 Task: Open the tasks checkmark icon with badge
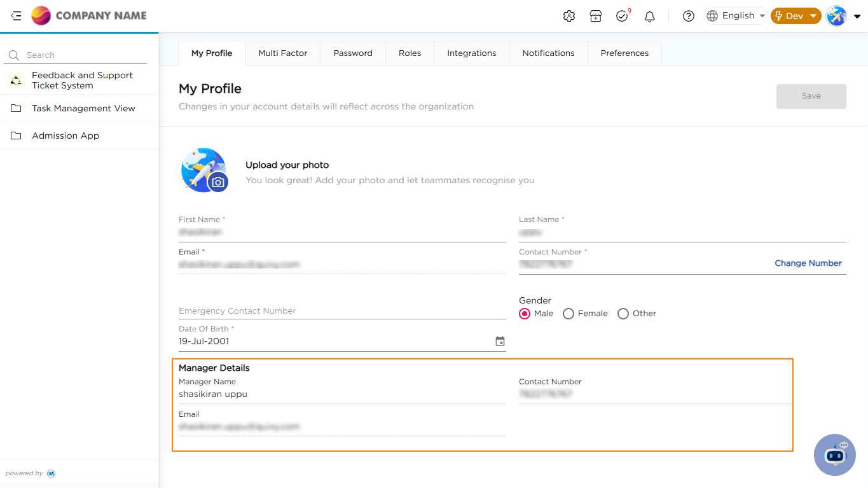click(x=622, y=17)
